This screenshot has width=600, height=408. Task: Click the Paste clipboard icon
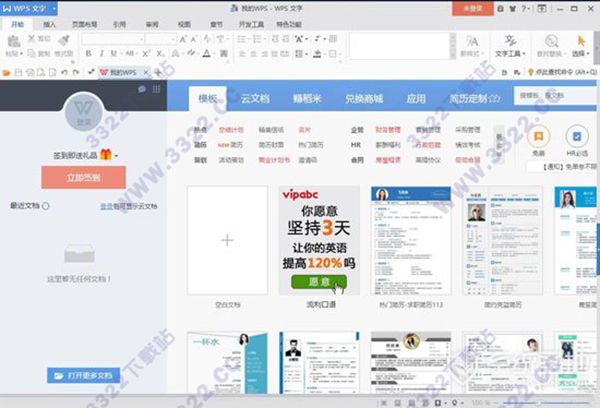pyautogui.click(x=14, y=41)
